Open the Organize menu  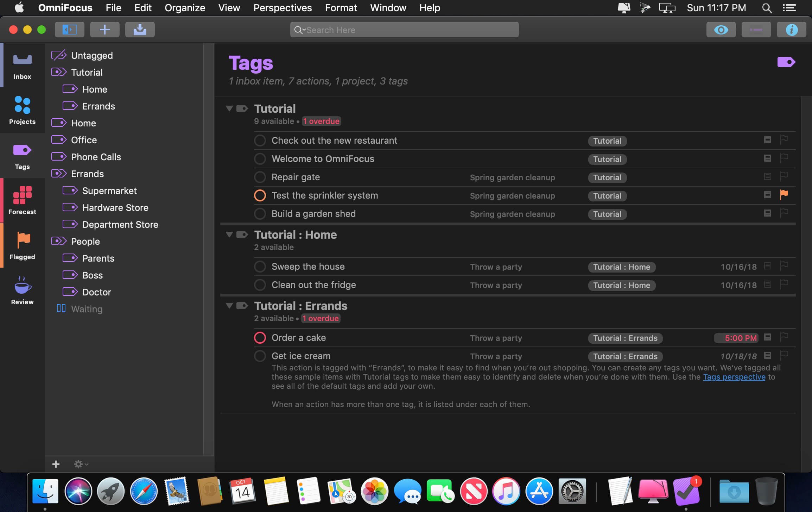pos(185,8)
